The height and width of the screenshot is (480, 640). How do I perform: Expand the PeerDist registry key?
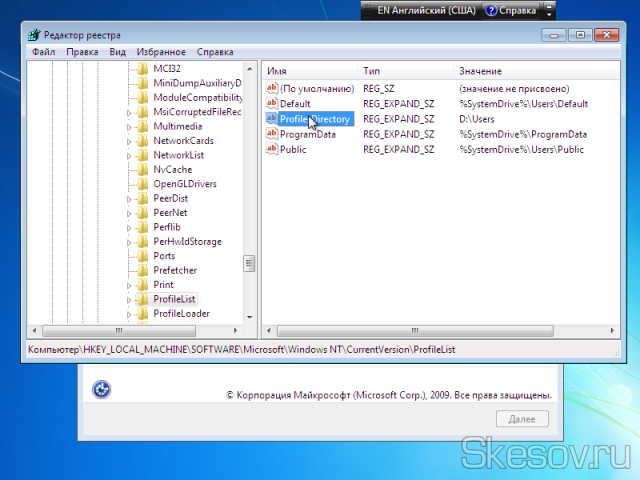[x=129, y=199]
